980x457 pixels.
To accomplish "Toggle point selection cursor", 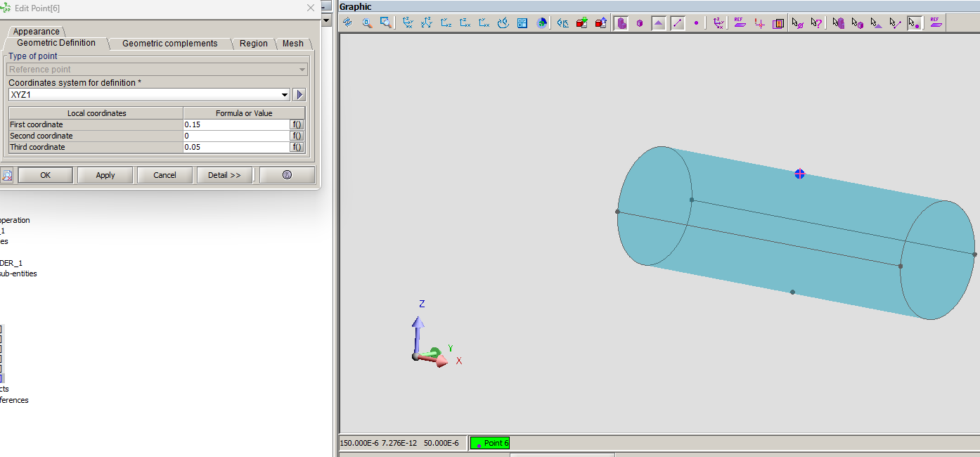I will [914, 23].
